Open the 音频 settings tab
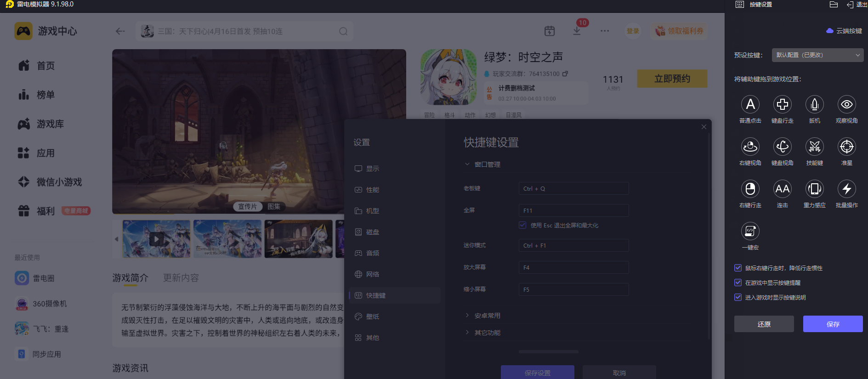 [x=395, y=253]
